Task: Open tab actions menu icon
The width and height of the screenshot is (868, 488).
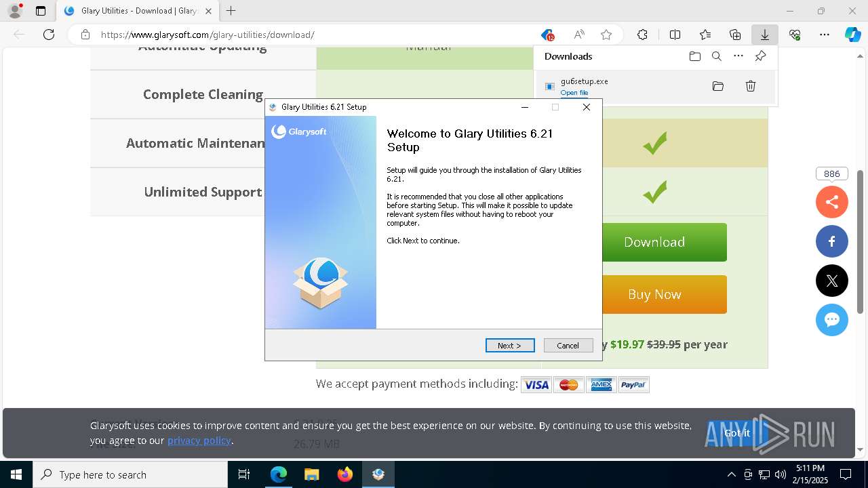Action: (41, 11)
